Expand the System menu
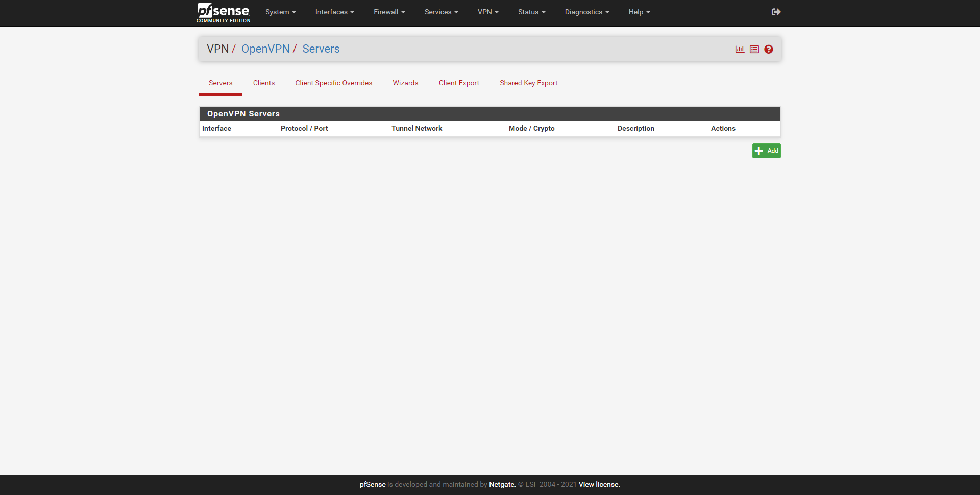Screen dimensions: 980x495 [280, 12]
